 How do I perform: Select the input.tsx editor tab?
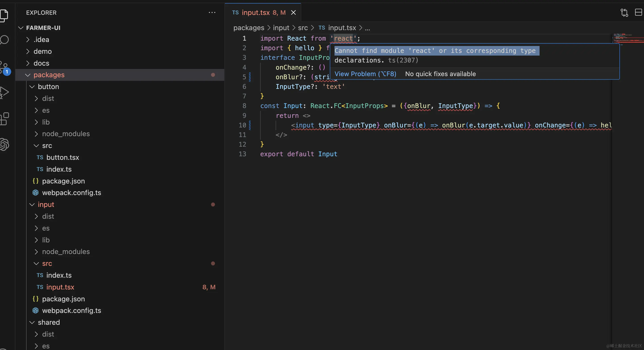263,12
